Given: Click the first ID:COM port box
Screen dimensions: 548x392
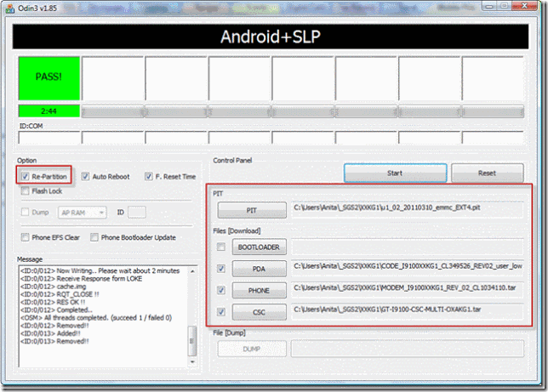Looking at the screenshot, I should [x=49, y=138].
